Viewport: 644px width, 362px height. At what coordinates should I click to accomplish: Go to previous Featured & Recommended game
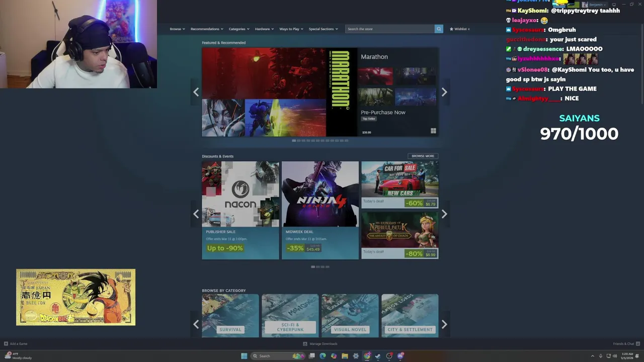click(x=196, y=92)
